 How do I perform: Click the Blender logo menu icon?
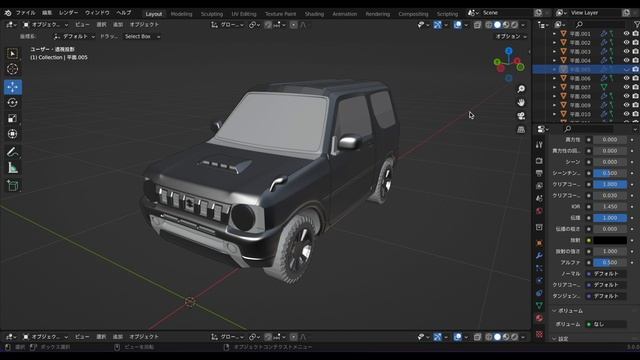coord(8,13)
